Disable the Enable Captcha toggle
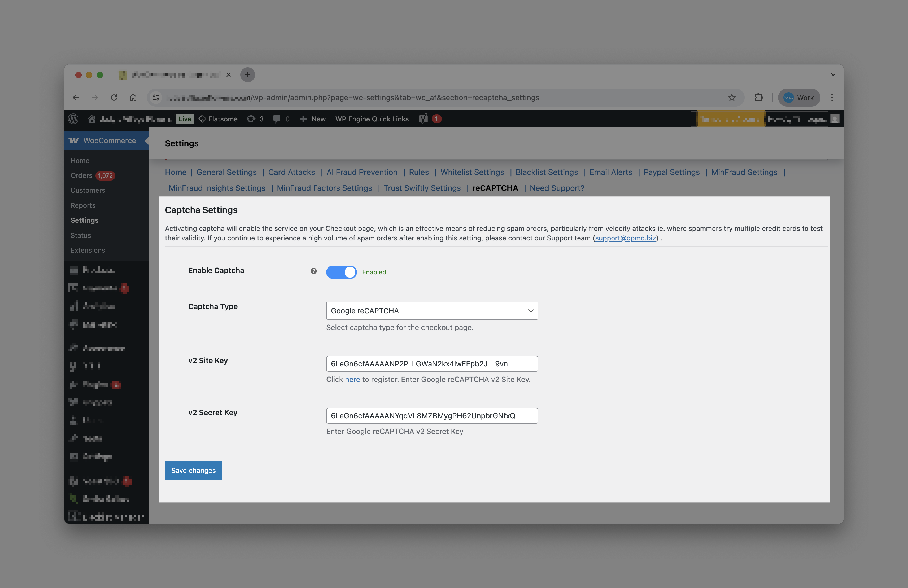The height and width of the screenshot is (588, 908). (x=341, y=272)
